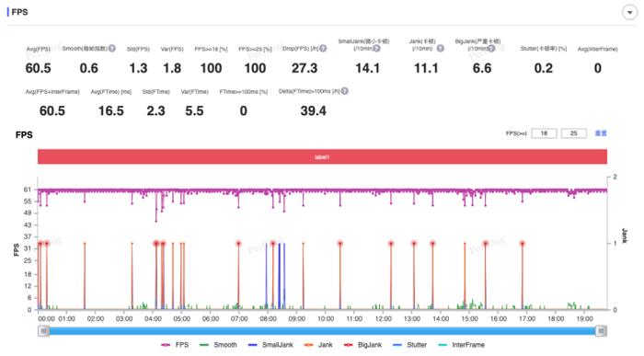
Task: Click the Var(FPS) value 1.8
Action: coord(172,68)
